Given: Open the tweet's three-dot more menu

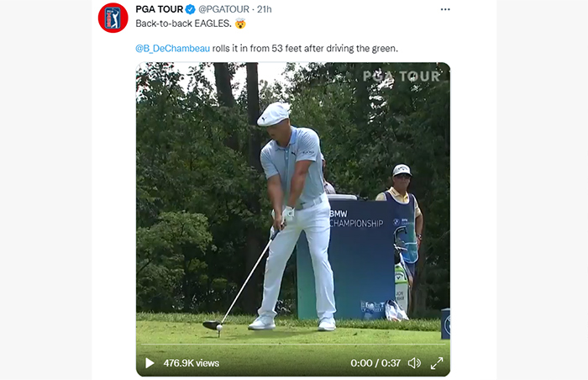Looking at the screenshot, I should (x=445, y=9).
